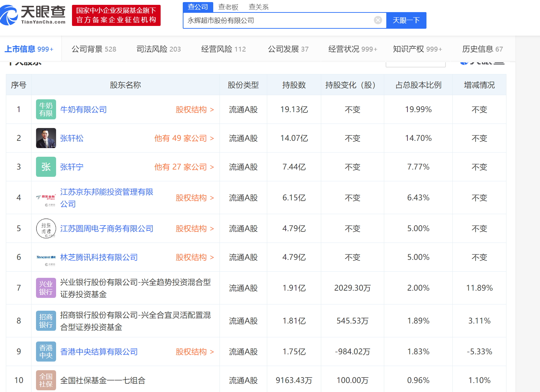Expand 股权结构 for 牛奶有限公司
Screen dimensions: 540x392
click(195, 110)
